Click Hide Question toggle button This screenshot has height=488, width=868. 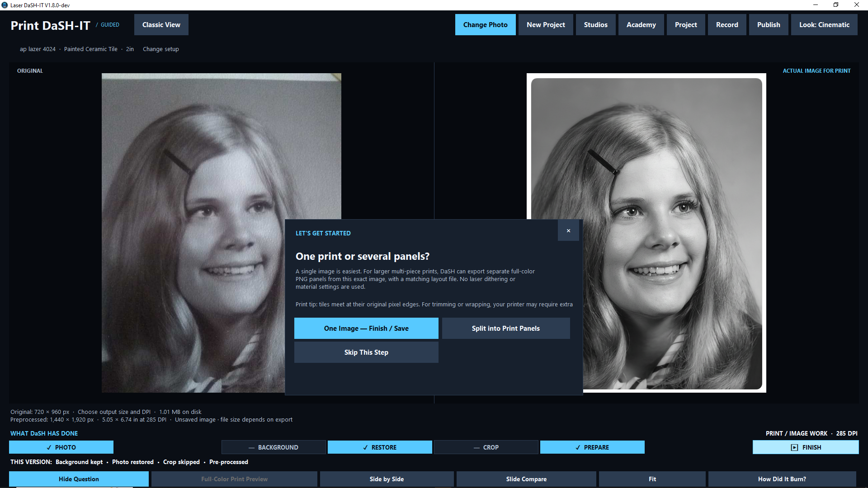pyautogui.click(x=79, y=479)
